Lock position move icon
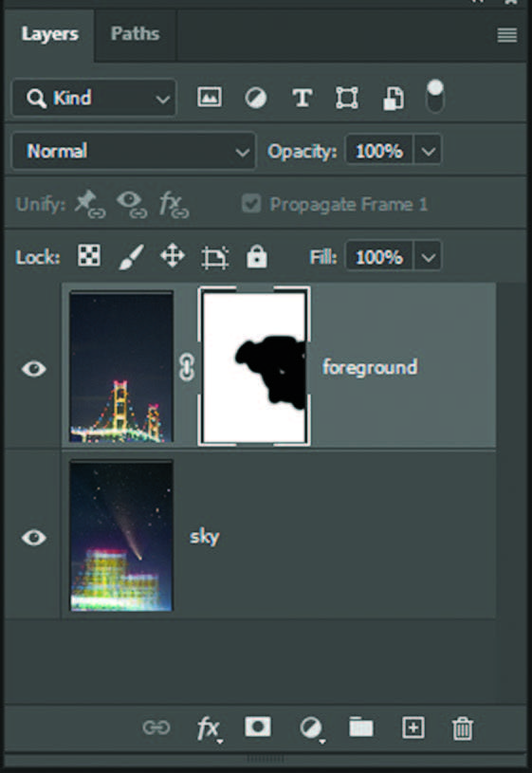Screen dimensions: 532x773 [173, 256]
